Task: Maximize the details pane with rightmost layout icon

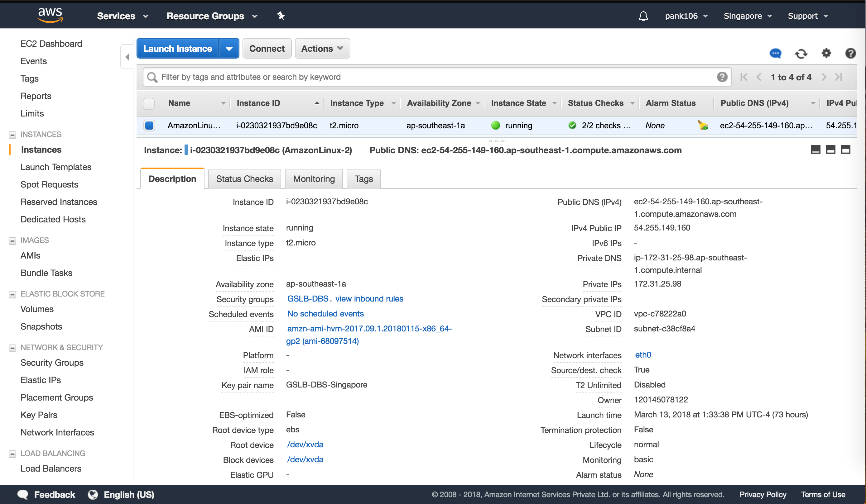Action: tap(845, 150)
